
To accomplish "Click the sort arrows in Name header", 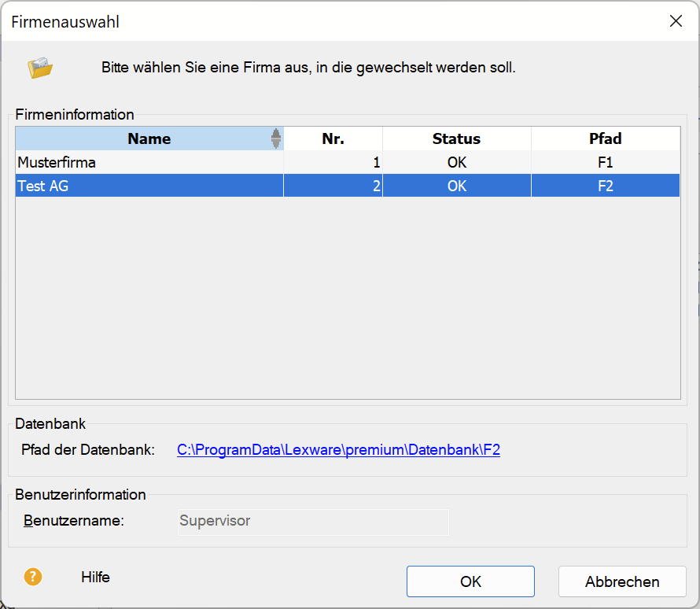I will (x=275, y=138).
